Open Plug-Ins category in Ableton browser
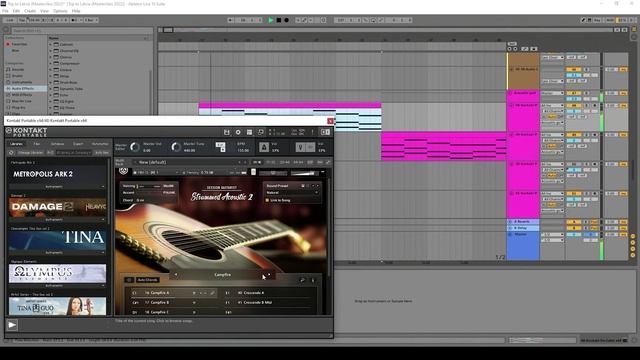The width and height of the screenshot is (640, 360). tap(18, 107)
